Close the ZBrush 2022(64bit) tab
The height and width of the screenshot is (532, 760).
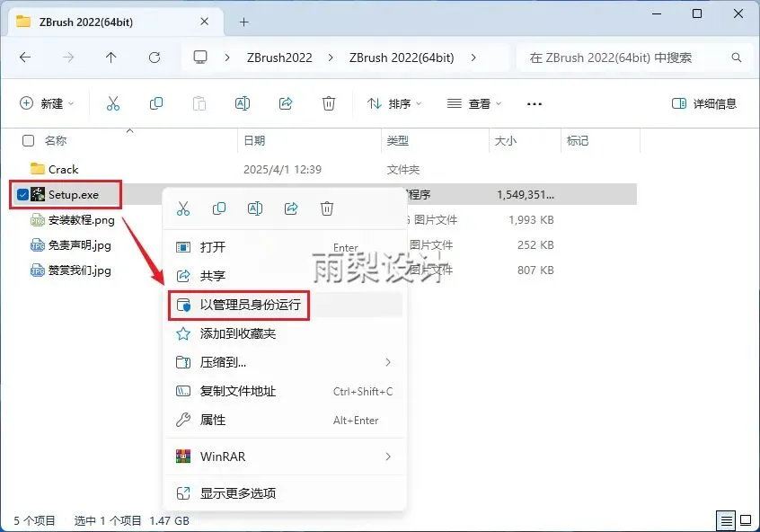[205, 22]
